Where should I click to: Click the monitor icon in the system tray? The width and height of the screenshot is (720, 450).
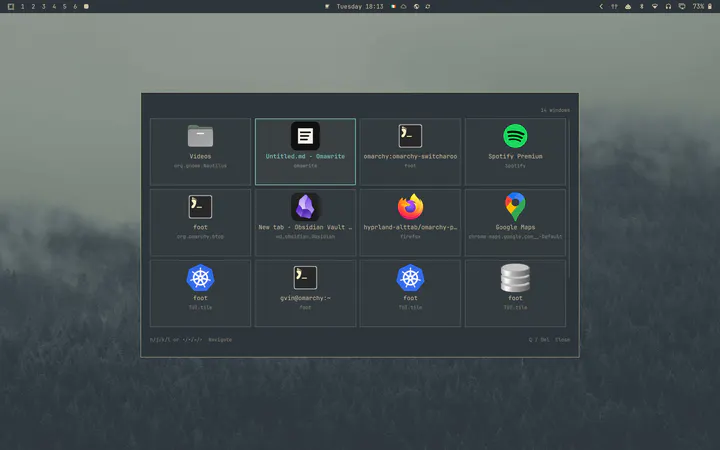(682, 6)
